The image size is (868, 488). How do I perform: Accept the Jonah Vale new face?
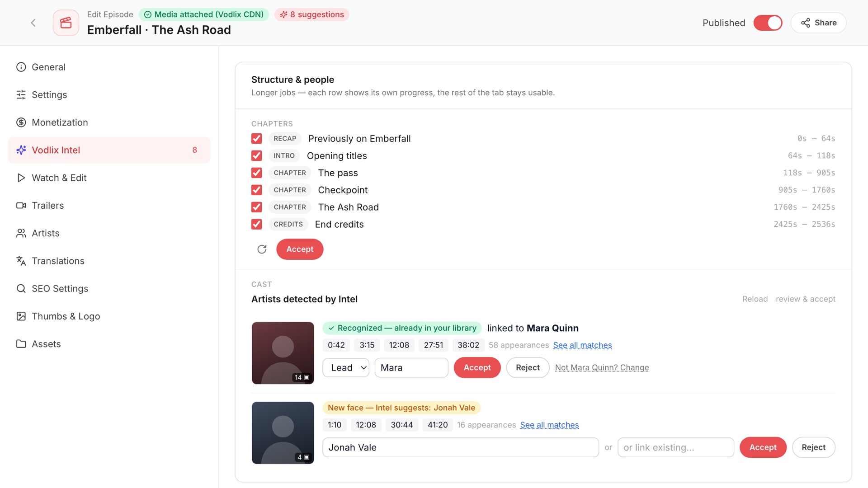tap(763, 447)
